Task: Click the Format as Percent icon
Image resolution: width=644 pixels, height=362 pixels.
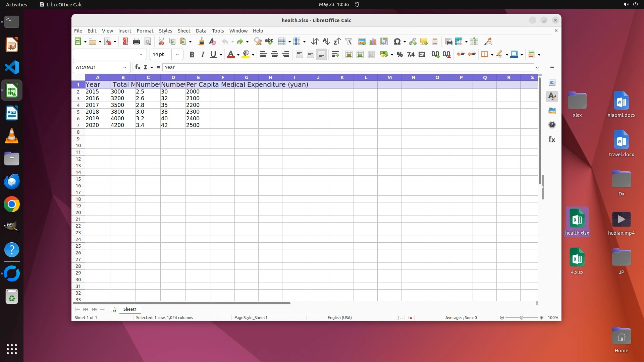Action: click(399, 55)
